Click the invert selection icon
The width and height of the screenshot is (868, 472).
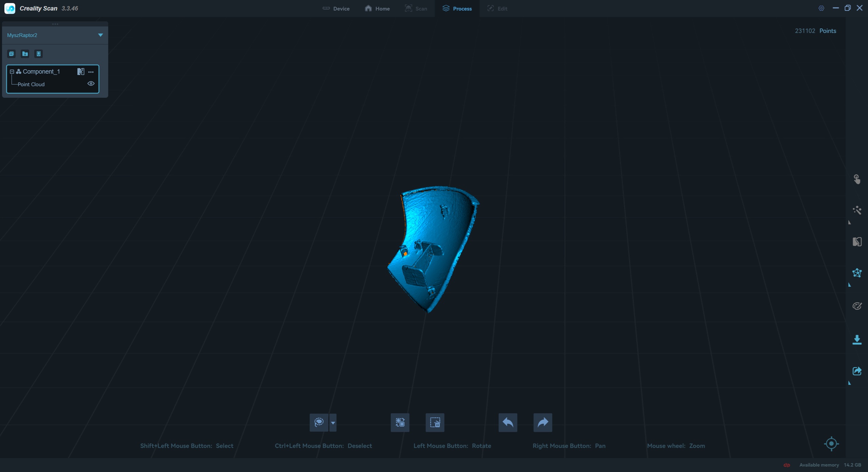click(400, 422)
